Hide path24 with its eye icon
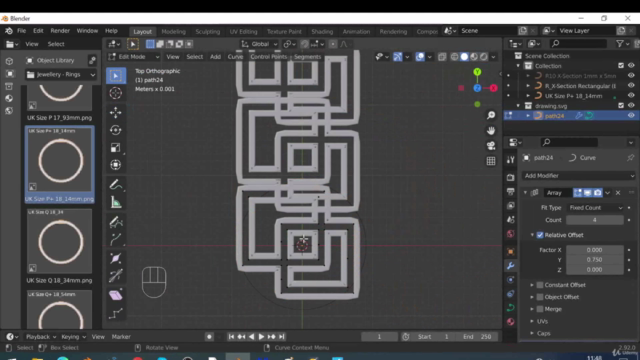The image size is (640, 360). tap(631, 116)
